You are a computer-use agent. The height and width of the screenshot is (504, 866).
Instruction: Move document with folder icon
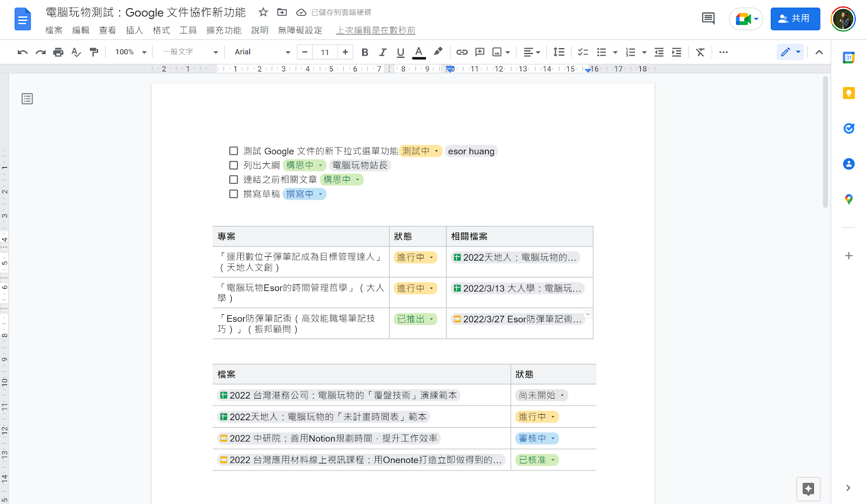[x=282, y=12]
